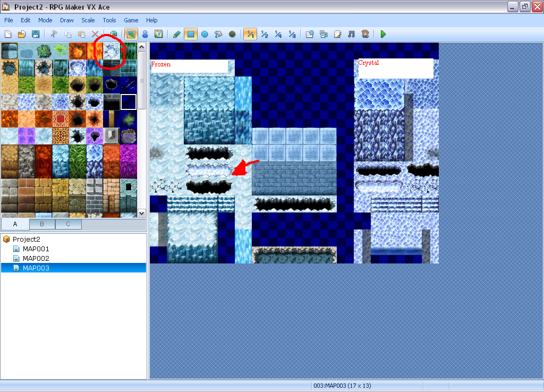
Task: Click the tileset palette scrollbar down arrow
Action: coord(141,212)
